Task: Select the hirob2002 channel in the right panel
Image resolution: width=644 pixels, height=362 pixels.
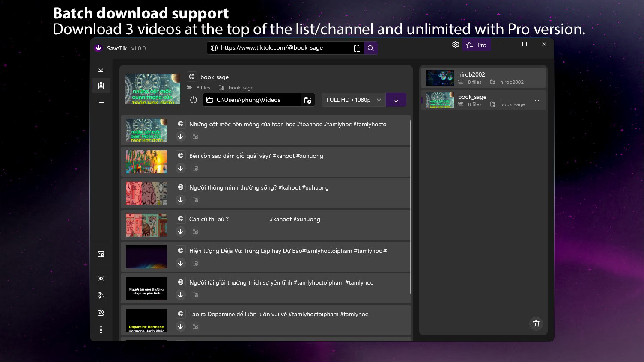Action: [483, 78]
